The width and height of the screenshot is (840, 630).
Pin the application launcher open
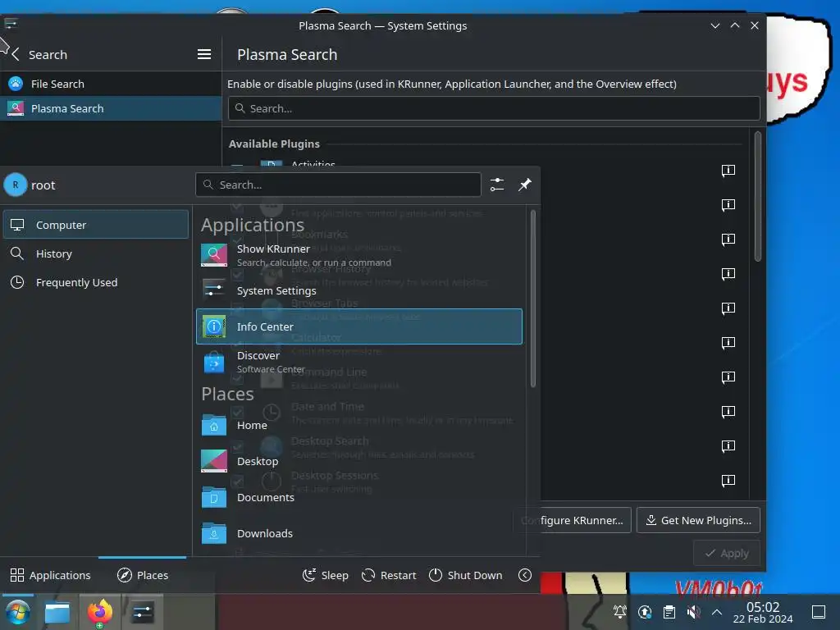[x=524, y=185]
